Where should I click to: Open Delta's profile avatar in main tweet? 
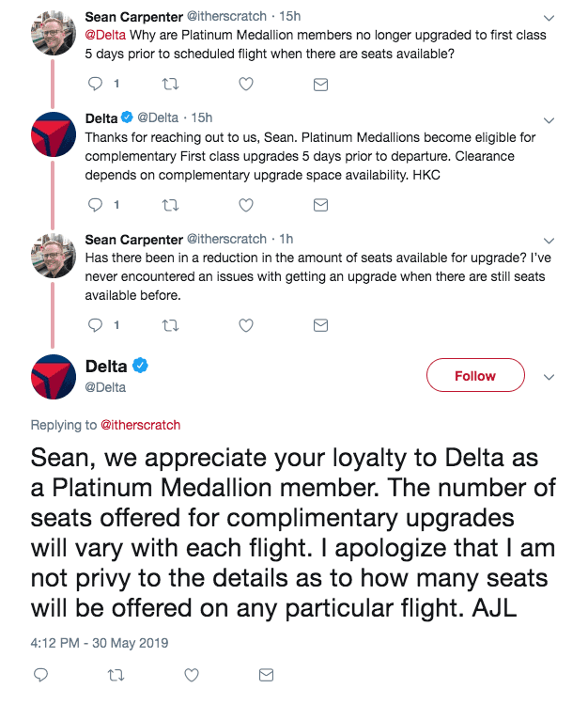[x=54, y=376]
